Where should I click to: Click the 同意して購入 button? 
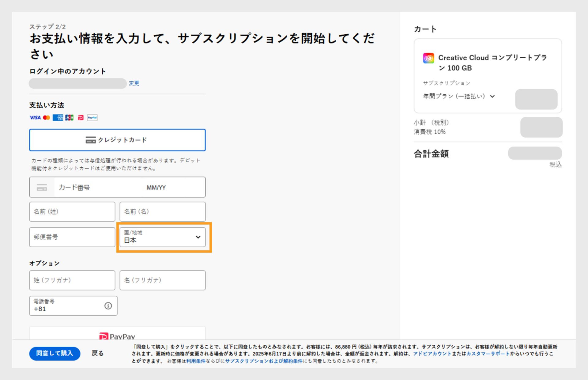pos(55,353)
